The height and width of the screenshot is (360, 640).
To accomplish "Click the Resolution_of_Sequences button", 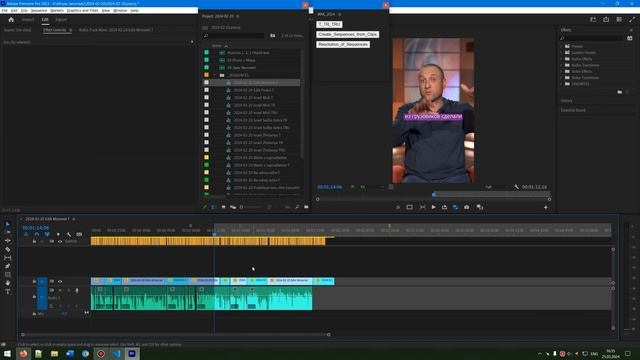I will (343, 44).
